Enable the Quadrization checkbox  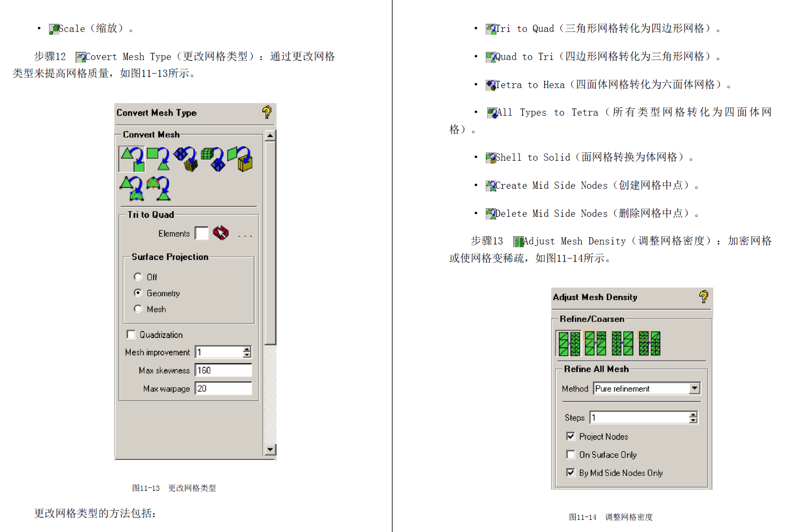pos(131,334)
